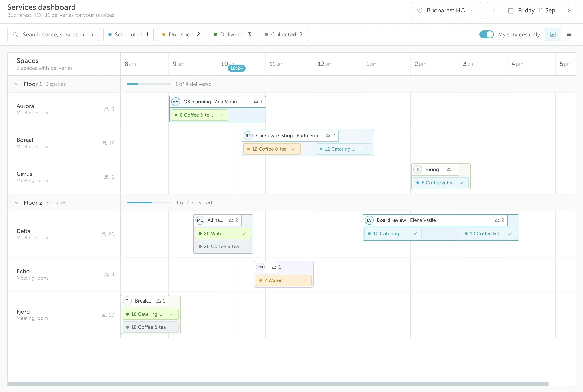This screenshot has height=392, width=583.
Task: Select Aurora meeting room row
Action: 64,109
